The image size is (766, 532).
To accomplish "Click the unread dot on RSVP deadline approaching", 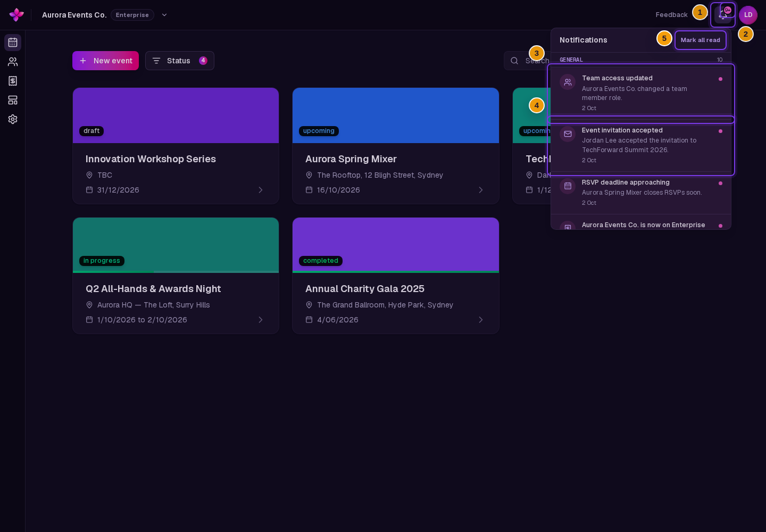I will pos(720,183).
